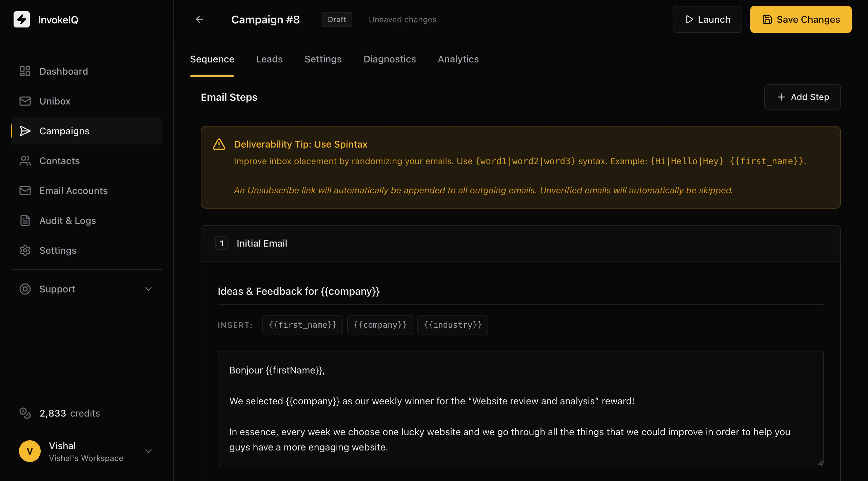Click the "Email Steps" heading
Screen dimensions: 868x481
[229, 97]
